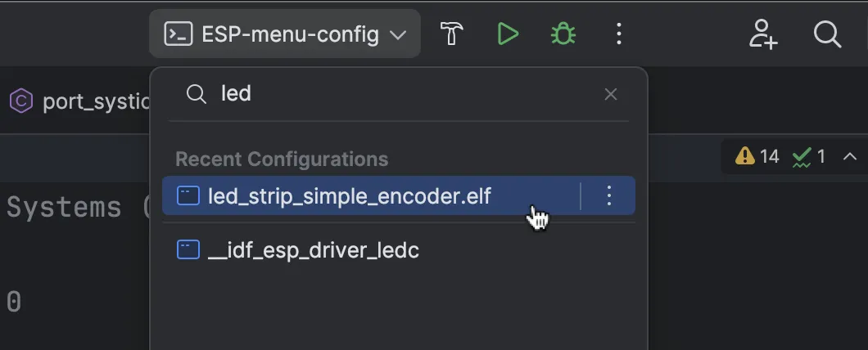Clear the 'led' search text with X
Screen dimensions: 868x350
pyautogui.click(x=611, y=94)
